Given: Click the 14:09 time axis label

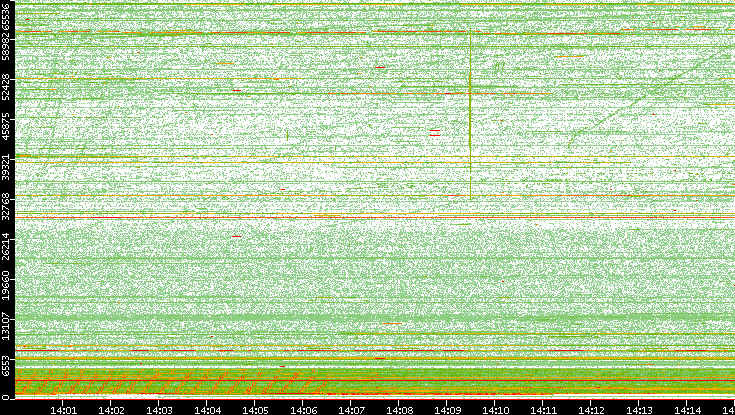Looking at the screenshot, I should point(447,410).
